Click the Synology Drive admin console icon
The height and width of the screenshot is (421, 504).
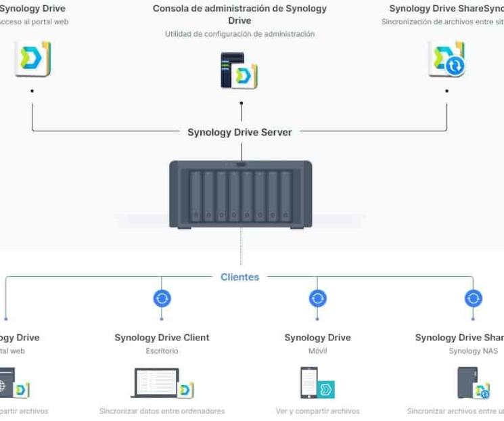239,71
